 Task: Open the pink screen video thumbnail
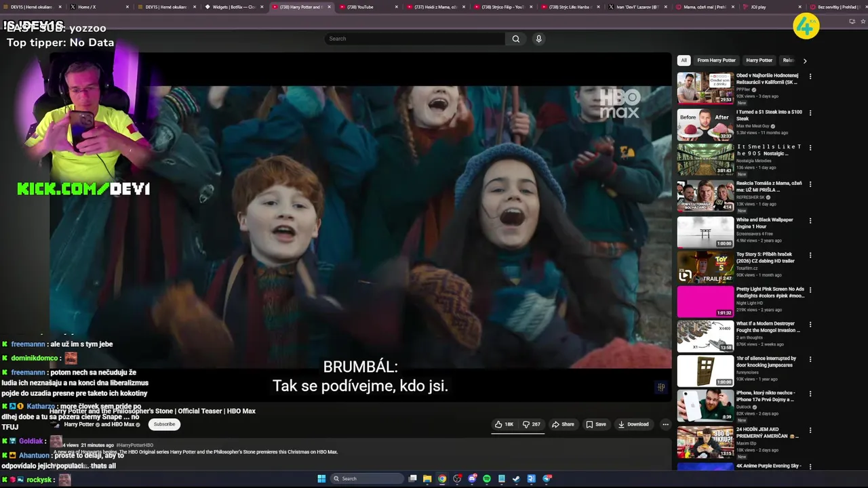[x=705, y=302]
